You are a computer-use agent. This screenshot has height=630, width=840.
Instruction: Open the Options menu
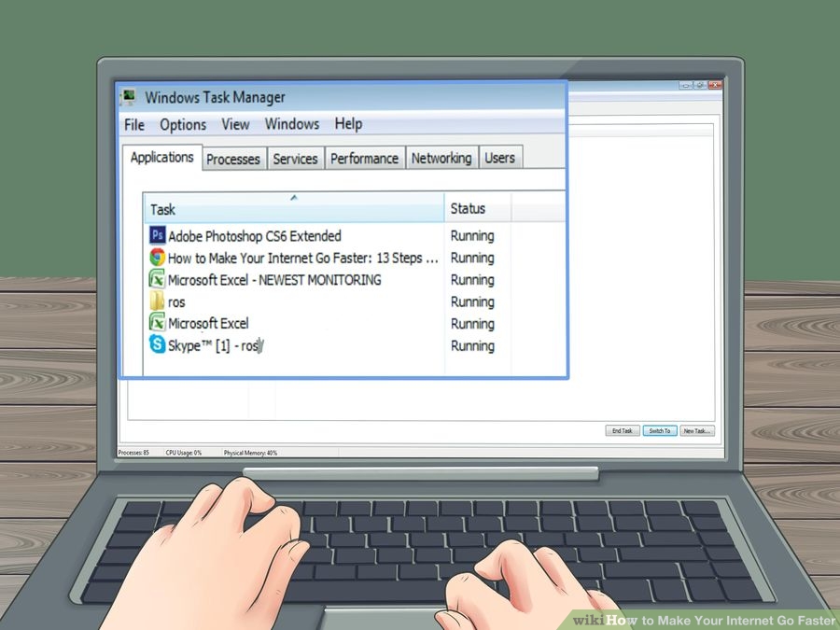[183, 124]
